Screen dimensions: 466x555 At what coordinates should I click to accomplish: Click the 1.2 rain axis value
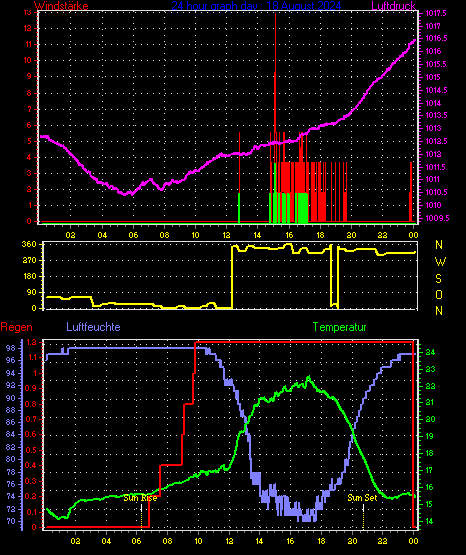[31, 342]
